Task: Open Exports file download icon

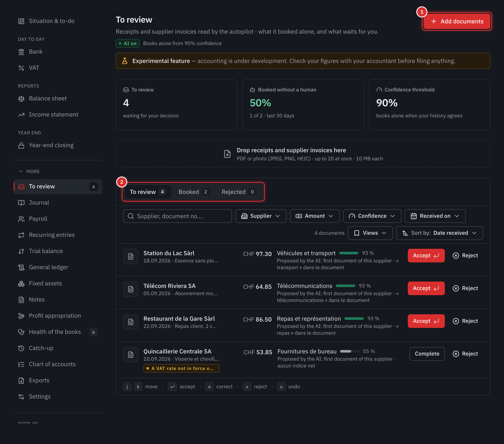Action: [x=21, y=380]
